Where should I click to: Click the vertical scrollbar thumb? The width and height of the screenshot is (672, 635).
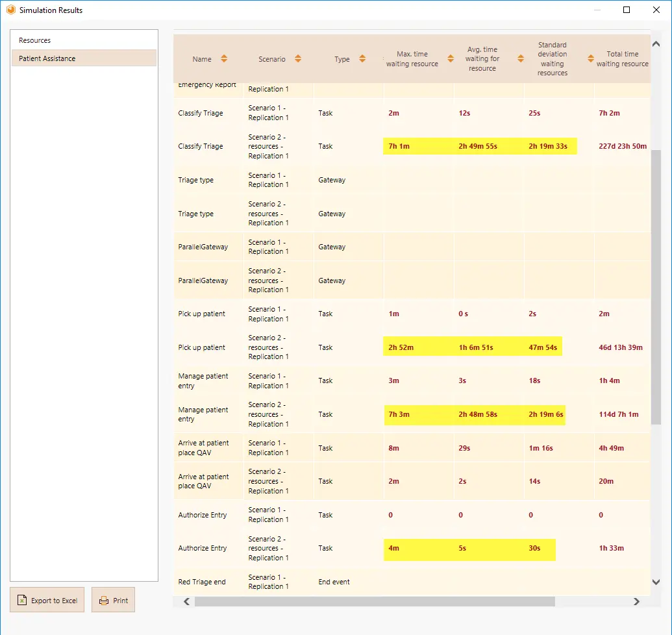click(x=656, y=287)
